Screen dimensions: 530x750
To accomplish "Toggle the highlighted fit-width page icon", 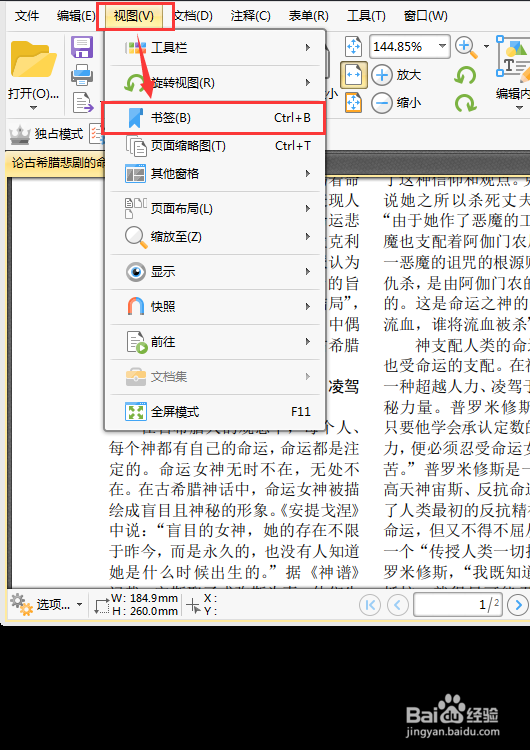I will point(353,75).
